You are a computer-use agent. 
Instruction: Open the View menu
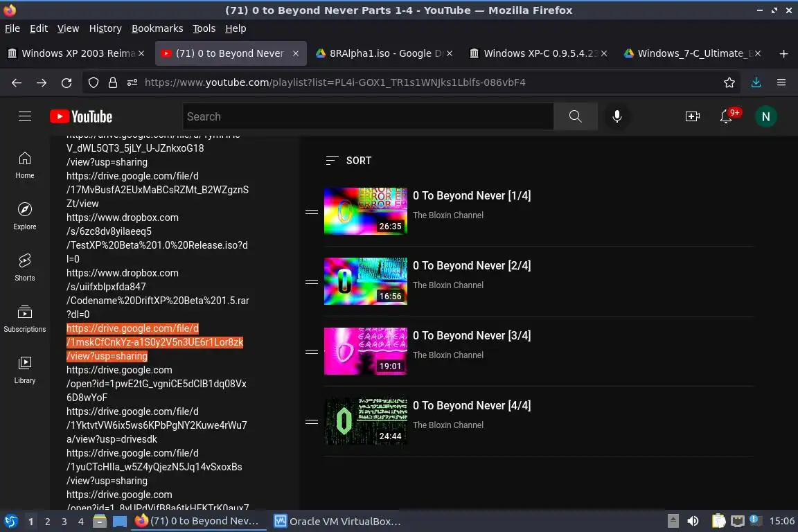[68, 28]
